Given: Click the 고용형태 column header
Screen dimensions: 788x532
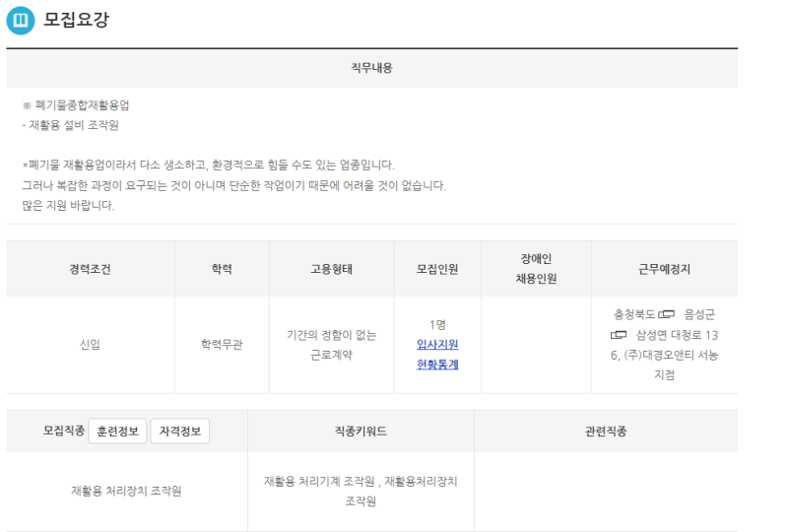Looking at the screenshot, I should (331, 269).
